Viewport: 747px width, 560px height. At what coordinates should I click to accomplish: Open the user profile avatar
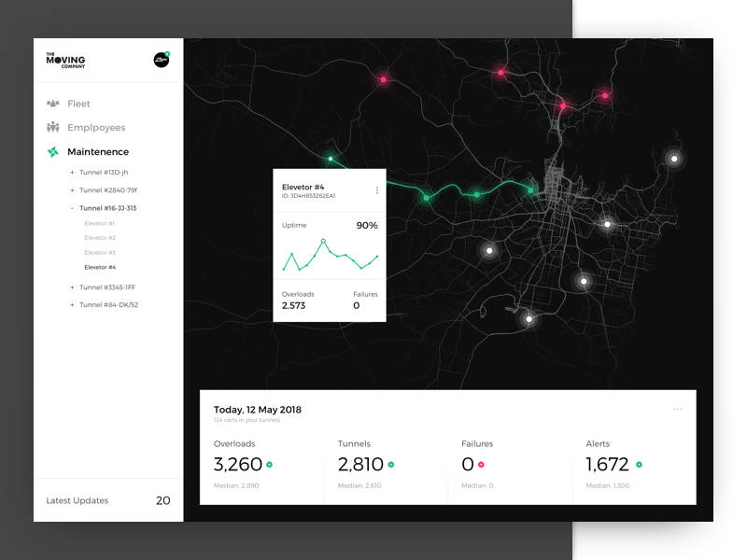click(161, 59)
